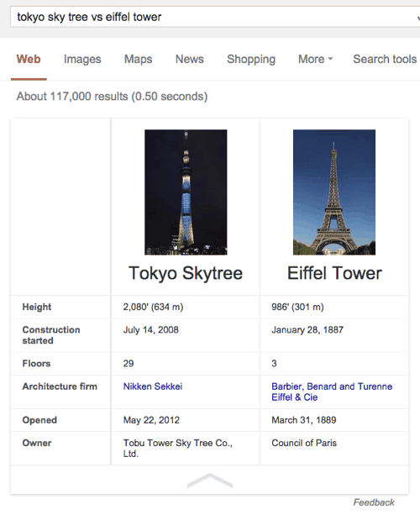Click the Opened row label
This screenshot has width=420, height=515.
[x=39, y=420]
